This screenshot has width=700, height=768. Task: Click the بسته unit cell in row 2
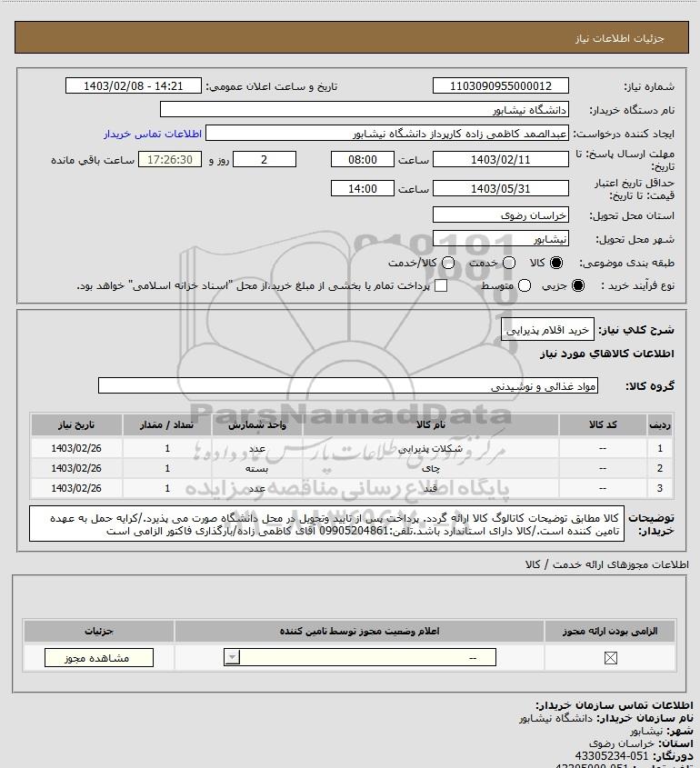[256, 468]
